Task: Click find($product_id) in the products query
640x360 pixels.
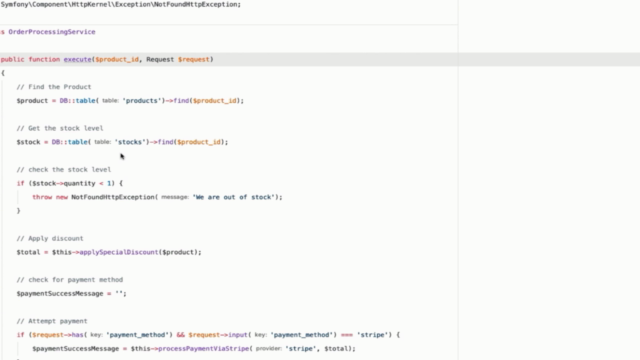Action: coord(207,101)
